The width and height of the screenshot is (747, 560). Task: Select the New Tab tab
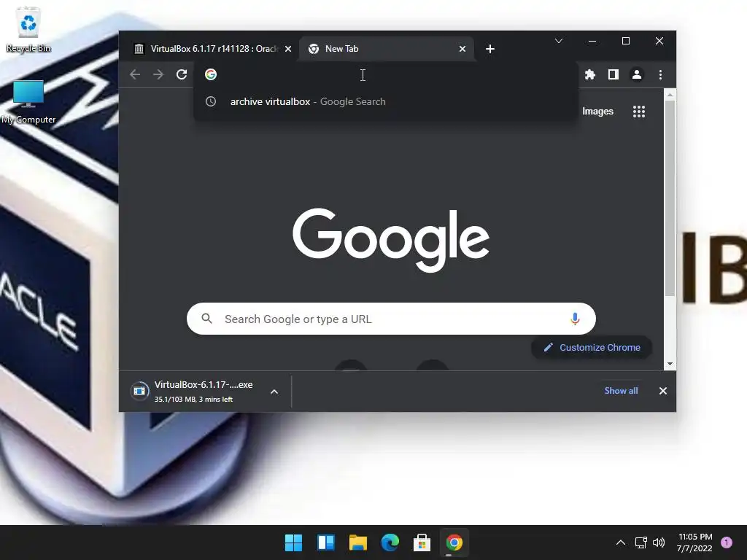coord(387,49)
